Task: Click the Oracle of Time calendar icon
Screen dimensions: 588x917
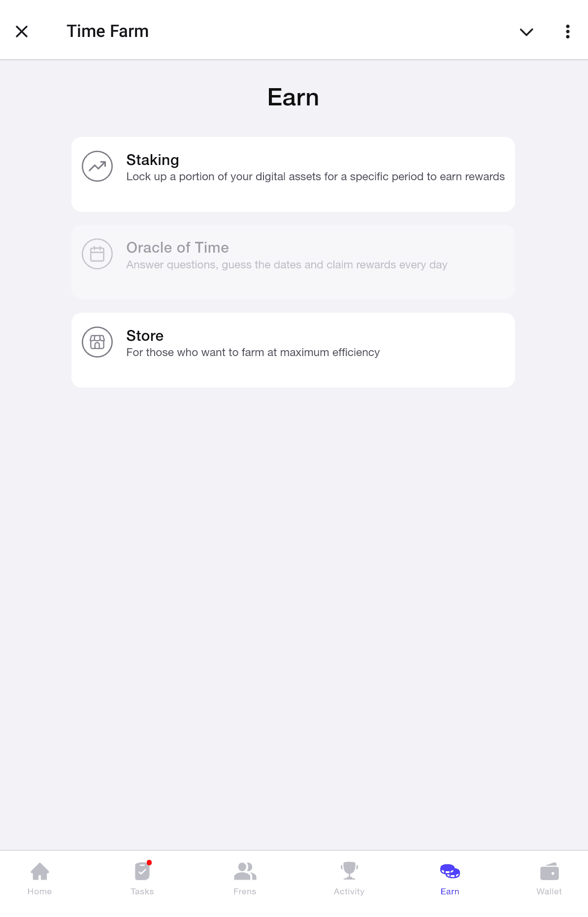Action: pos(97,254)
